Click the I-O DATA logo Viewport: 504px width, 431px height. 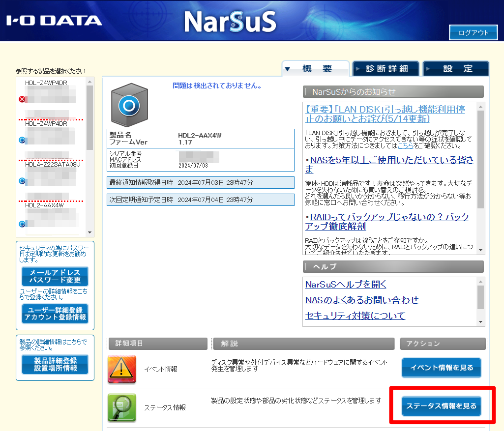pos(54,21)
